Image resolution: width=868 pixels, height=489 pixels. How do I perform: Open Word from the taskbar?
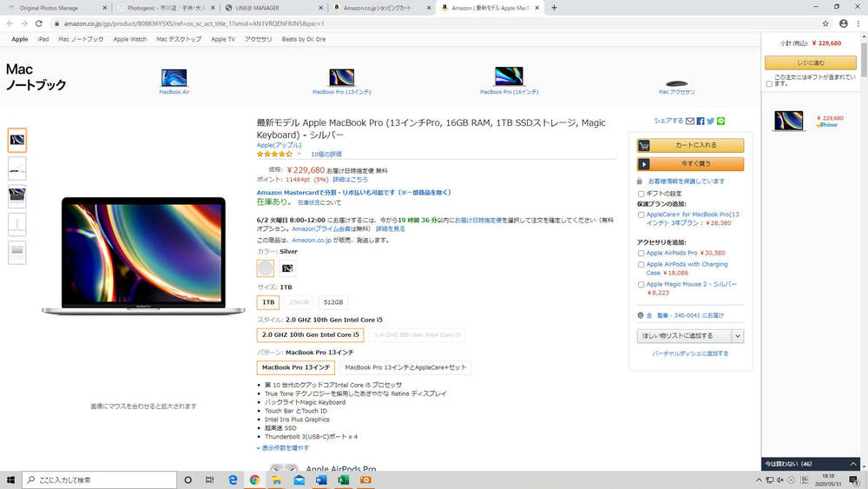pyautogui.click(x=321, y=479)
